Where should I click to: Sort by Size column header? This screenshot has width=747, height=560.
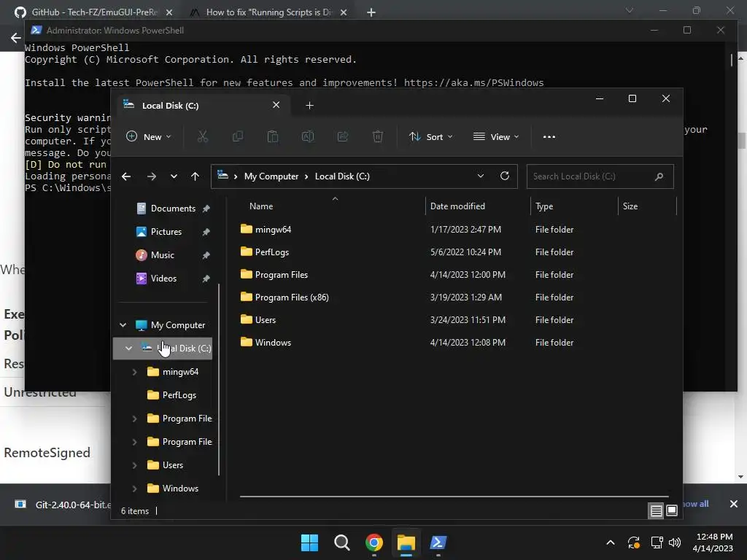point(630,206)
